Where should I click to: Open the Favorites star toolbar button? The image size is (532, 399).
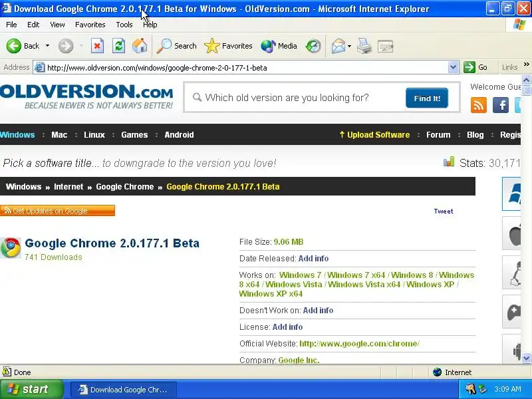(228, 46)
